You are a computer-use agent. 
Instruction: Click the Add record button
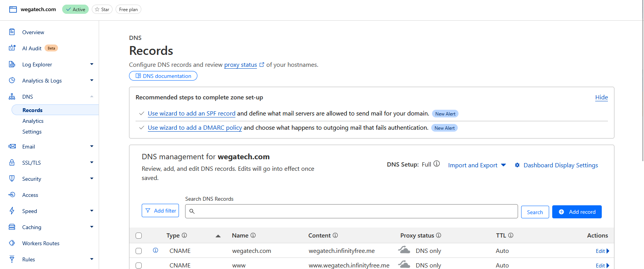point(576,212)
